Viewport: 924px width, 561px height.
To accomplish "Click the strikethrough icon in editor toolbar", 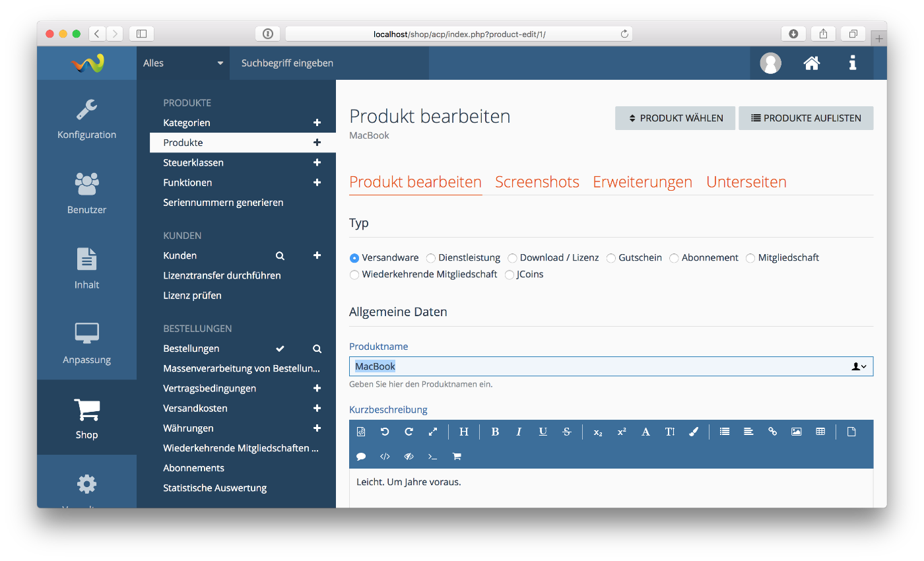I will click(566, 432).
